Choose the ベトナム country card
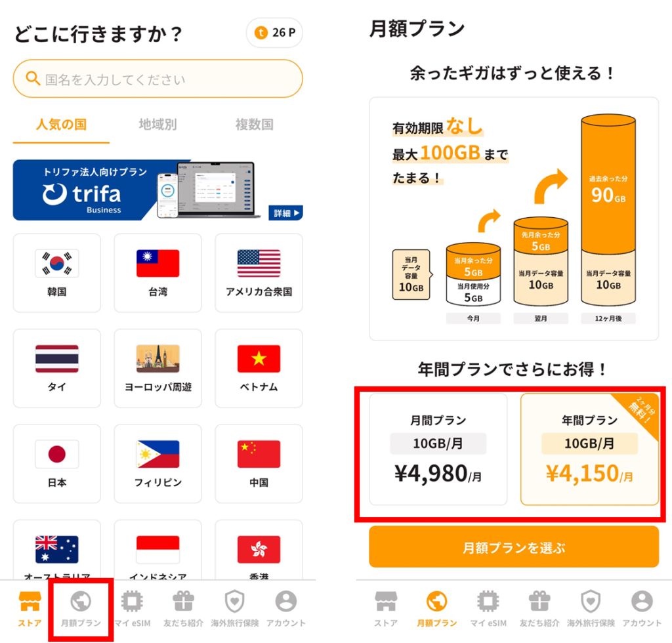 pyautogui.click(x=259, y=368)
